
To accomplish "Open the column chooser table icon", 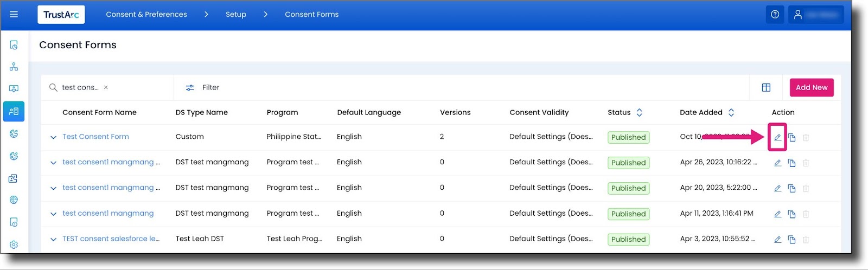I will click(766, 87).
